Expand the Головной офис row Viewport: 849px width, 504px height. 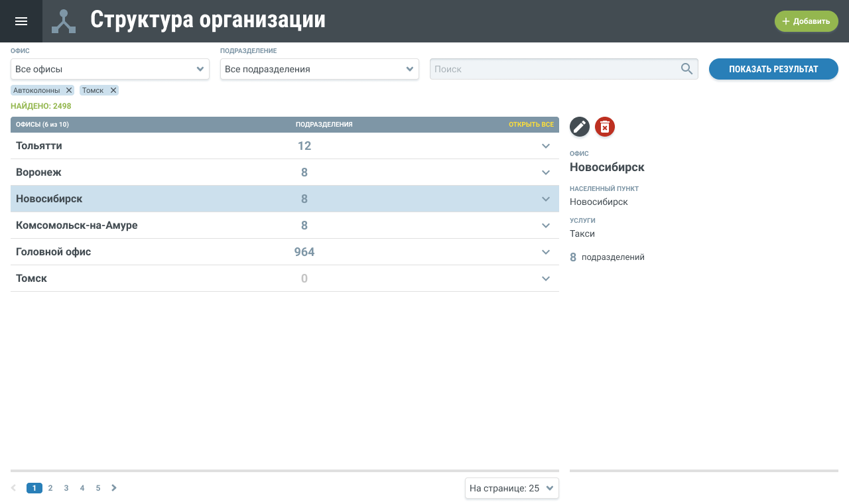point(546,252)
